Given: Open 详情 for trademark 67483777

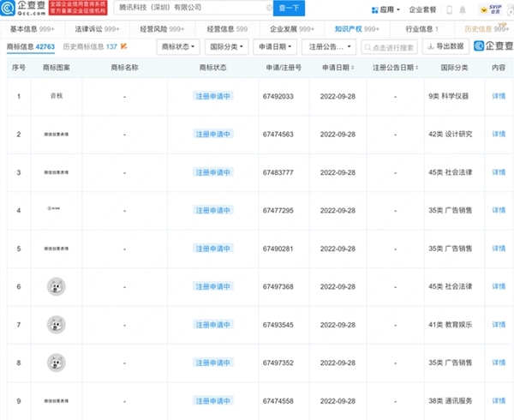Looking at the screenshot, I should pos(499,172).
